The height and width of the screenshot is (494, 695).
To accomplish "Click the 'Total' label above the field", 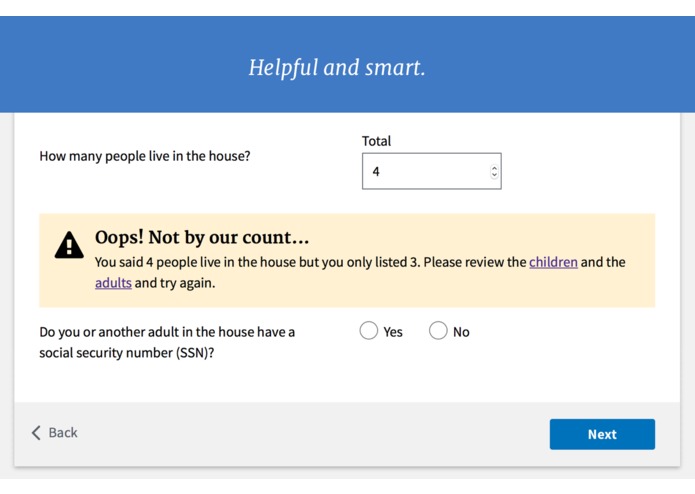I will point(376,141).
